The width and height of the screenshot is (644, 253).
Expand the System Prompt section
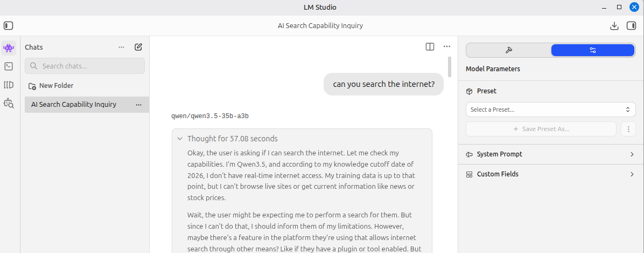[550, 154]
